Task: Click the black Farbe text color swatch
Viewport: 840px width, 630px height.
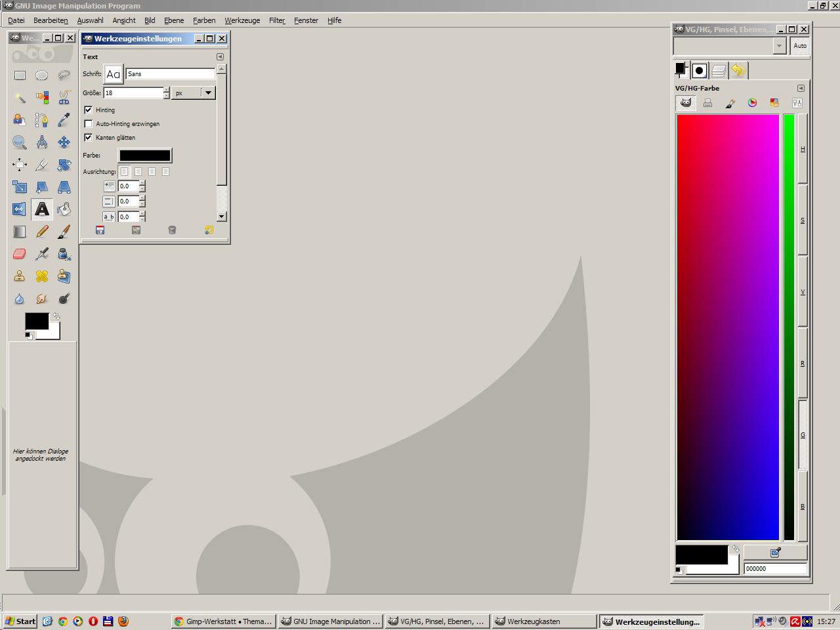Action: (144, 156)
